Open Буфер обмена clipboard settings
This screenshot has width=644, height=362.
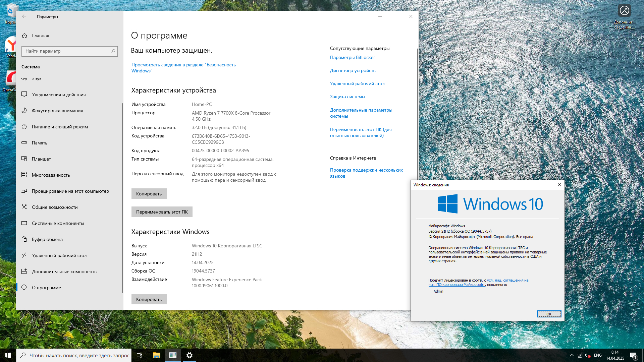click(x=47, y=239)
